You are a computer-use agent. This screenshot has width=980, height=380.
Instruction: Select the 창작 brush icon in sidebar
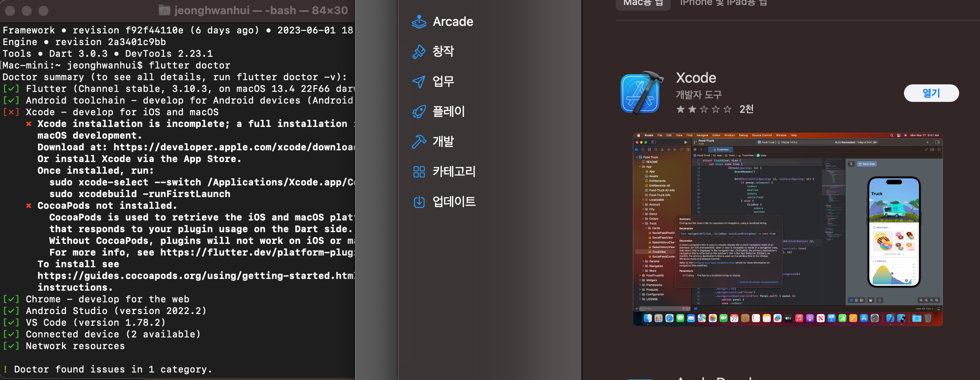click(x=419, y=51)
